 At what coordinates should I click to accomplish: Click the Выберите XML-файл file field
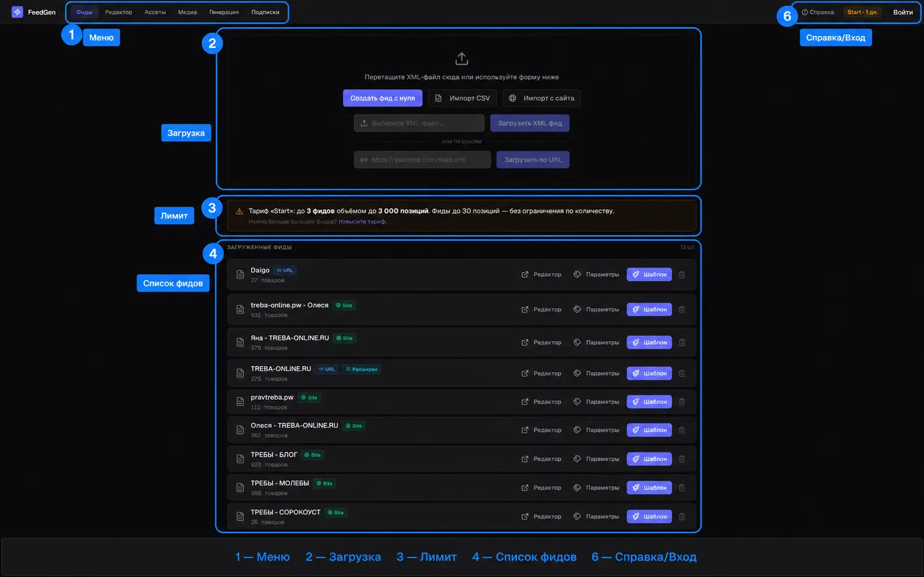(x=419, y=123)
